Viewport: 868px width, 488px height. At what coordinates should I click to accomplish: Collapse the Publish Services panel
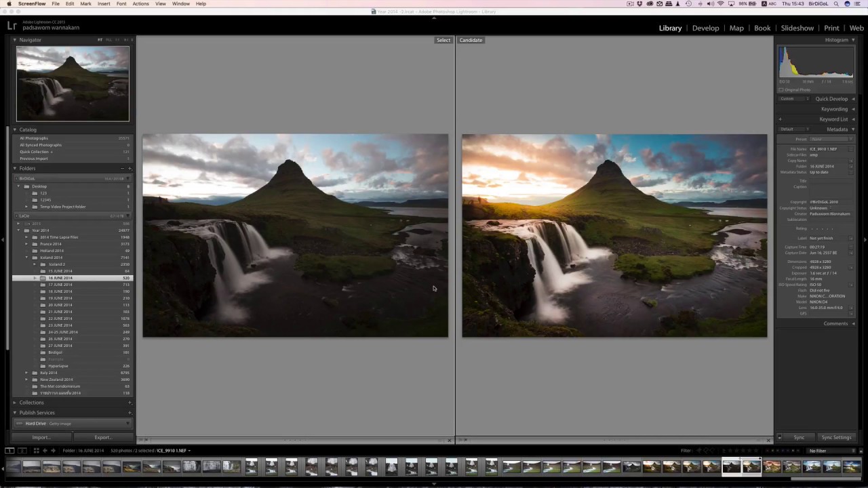(15, 413)
